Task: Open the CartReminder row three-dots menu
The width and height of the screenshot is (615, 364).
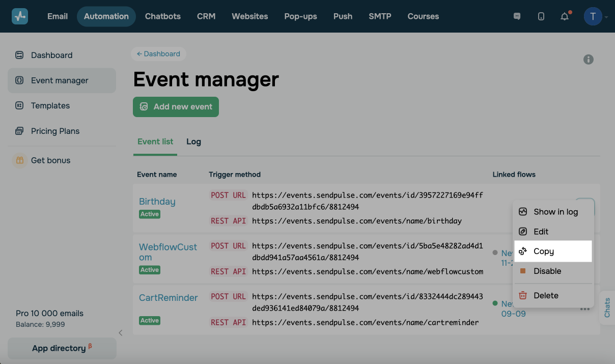Action: [x=585, y=309]
